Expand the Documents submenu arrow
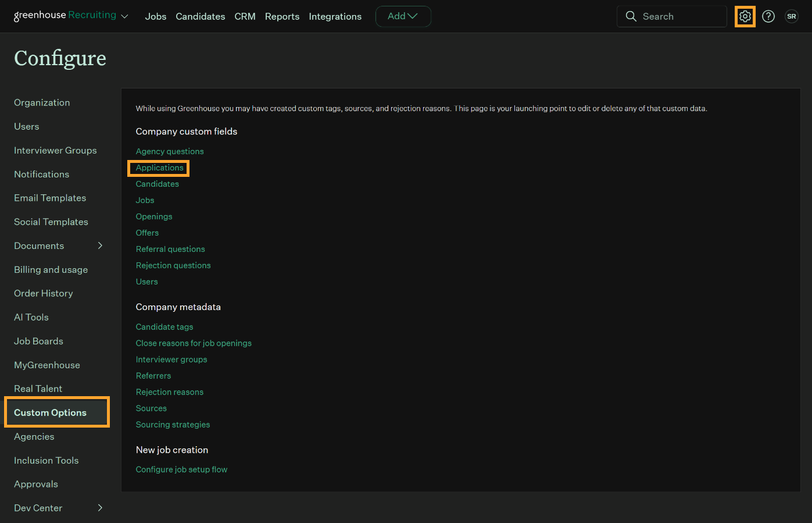 [100, 246]
